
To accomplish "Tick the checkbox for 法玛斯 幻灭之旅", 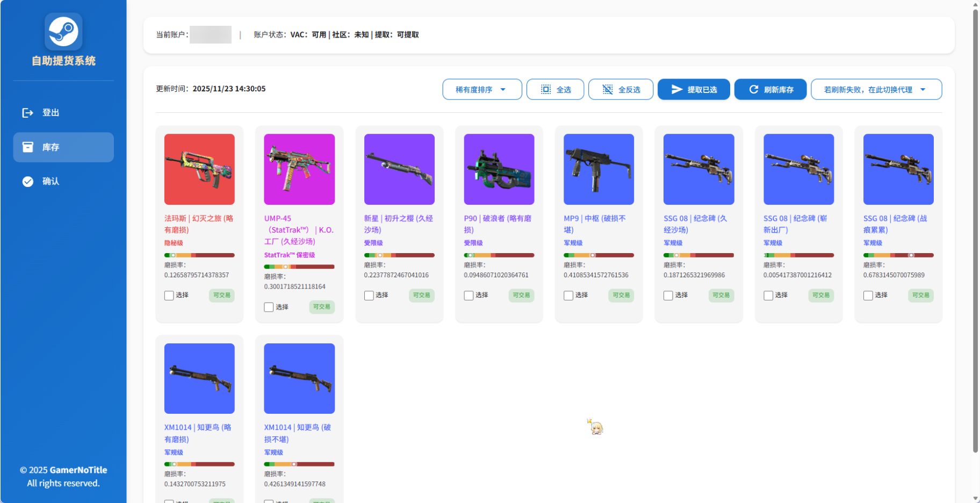I will point(169,296).
